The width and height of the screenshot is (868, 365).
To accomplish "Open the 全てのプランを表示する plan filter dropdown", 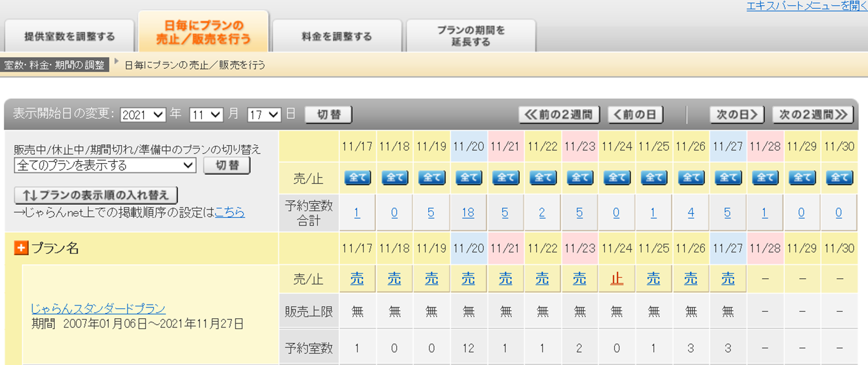I will coord(105,165).
